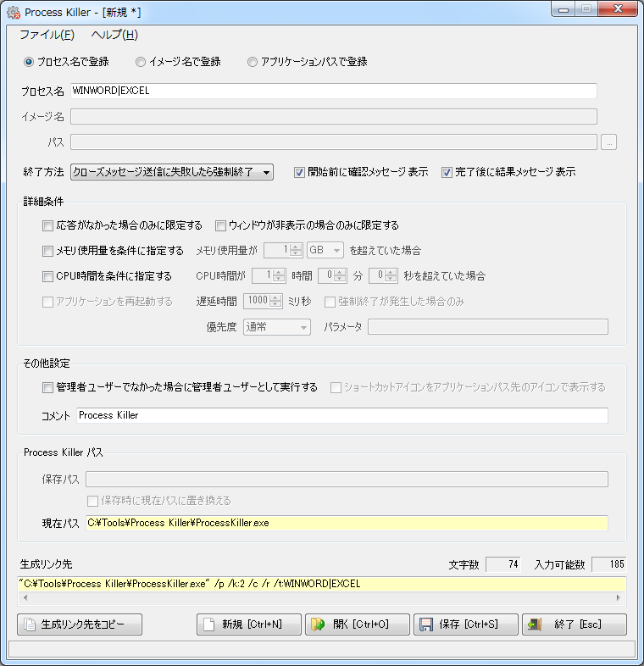Click the 終了 exit door icon button
644x666 pixels.
pyautogui.click(x=535, y=624)
